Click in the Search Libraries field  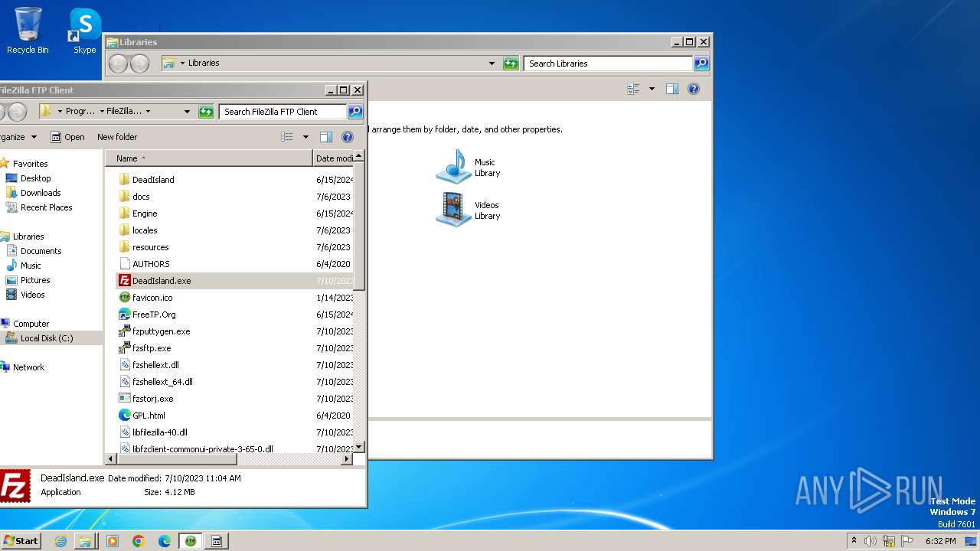609,64
